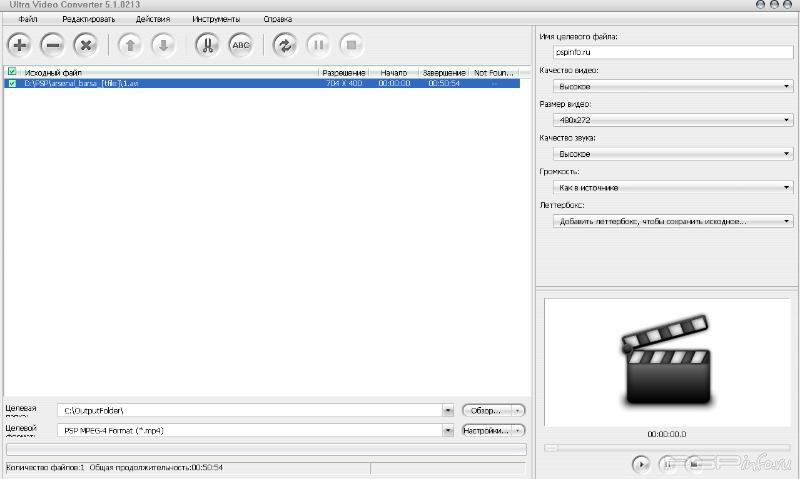The width and height of the screenshot is (800, 479).
Task: Toggle the select-all checkbox in list header
Action: [12, 72]
